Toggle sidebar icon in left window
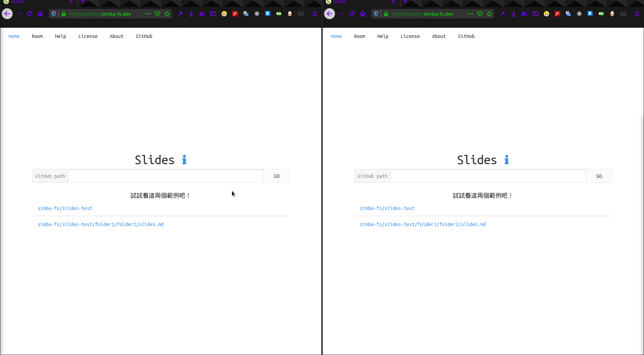 tap(213, 14)
